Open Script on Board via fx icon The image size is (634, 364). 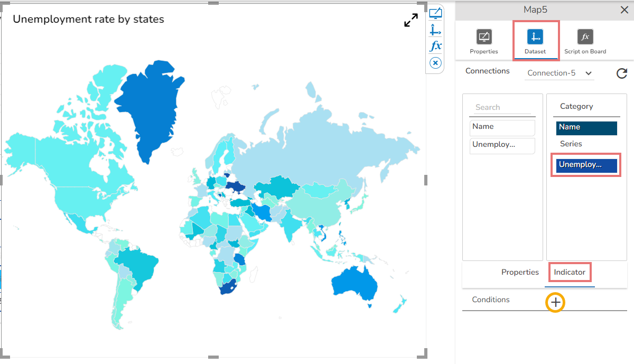point(584,37)
